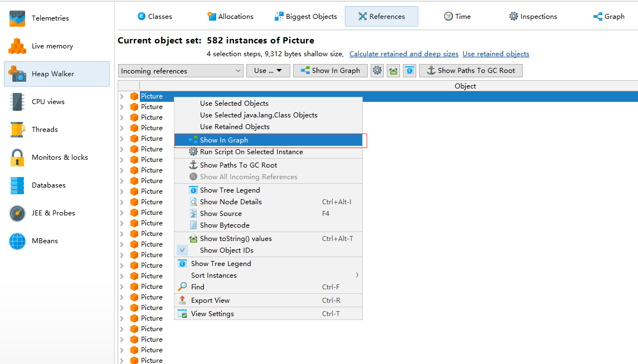Switch to the Graph view
The image size is (638, 364).
[608, 17]
